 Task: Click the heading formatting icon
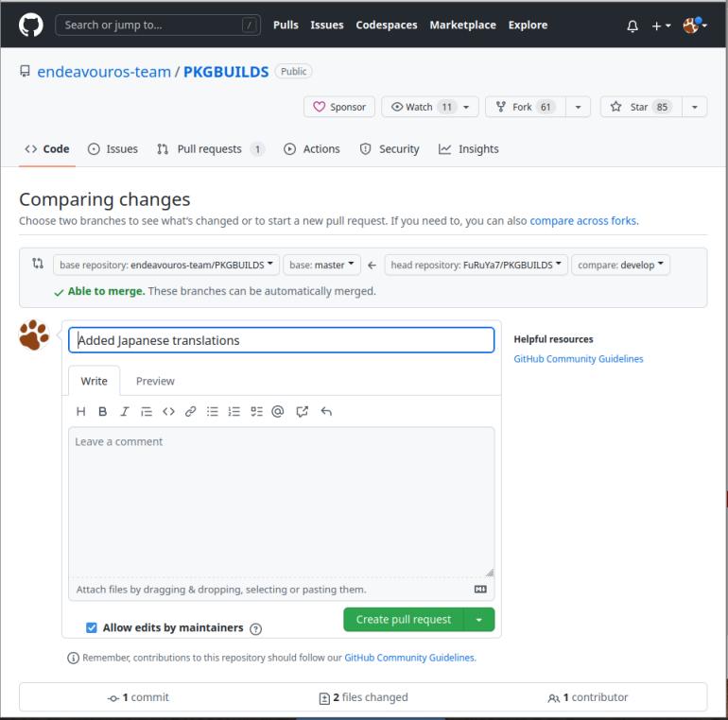(80, 411)
